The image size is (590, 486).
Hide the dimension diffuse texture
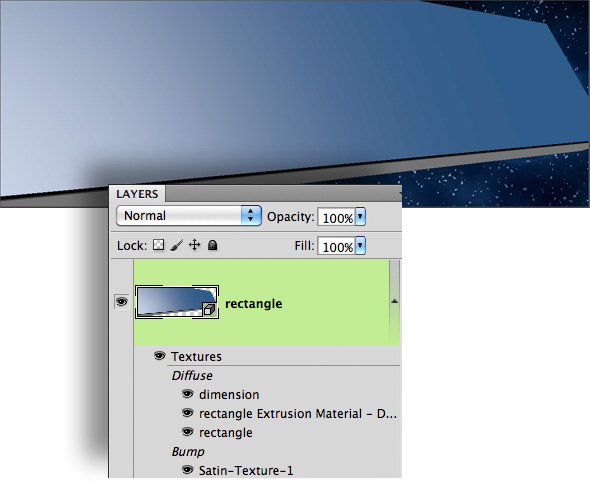coord(187,394)
